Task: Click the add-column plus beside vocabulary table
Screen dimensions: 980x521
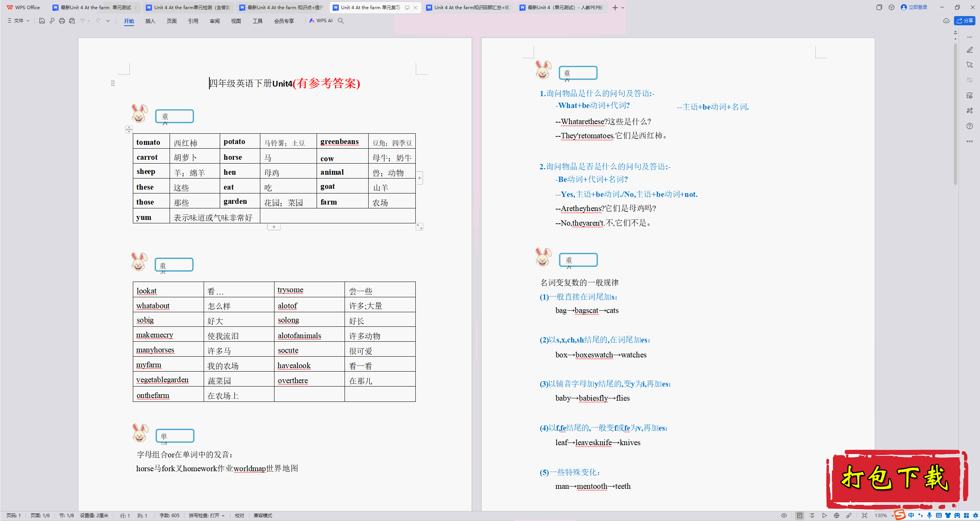Action: tap(420, 178)
